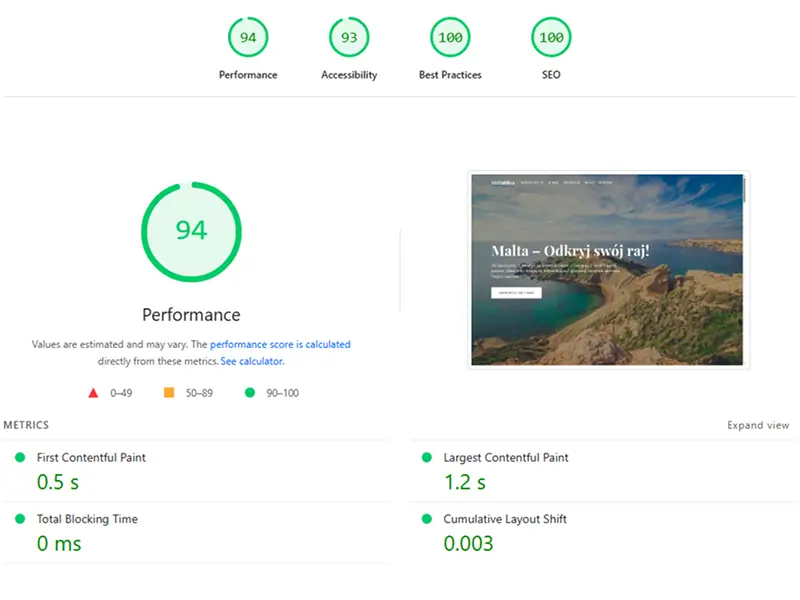Screen dimensions: 800x600
Task: Open the 'performance score is calculated' link
Action: click(280, 344)
